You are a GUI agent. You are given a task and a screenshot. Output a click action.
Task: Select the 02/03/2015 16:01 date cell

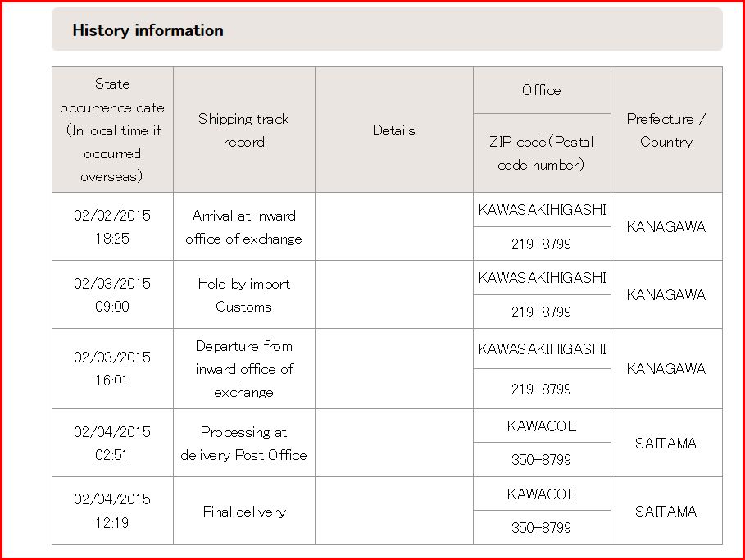point(112,369)
